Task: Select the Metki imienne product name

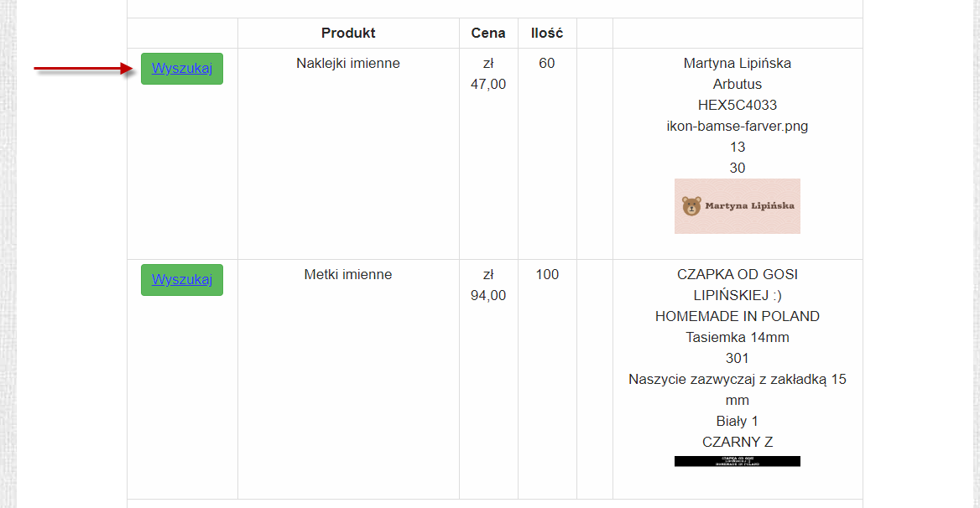Action: (348, 275)
